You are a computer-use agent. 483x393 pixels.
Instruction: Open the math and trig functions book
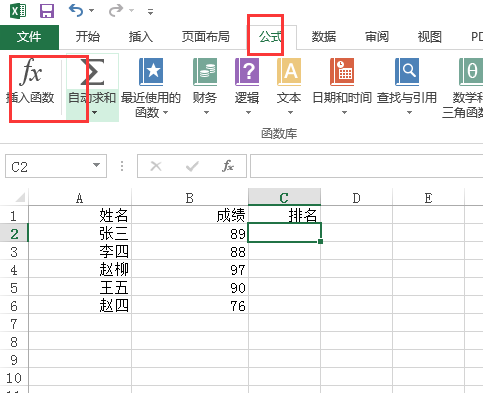pos(471,72)
